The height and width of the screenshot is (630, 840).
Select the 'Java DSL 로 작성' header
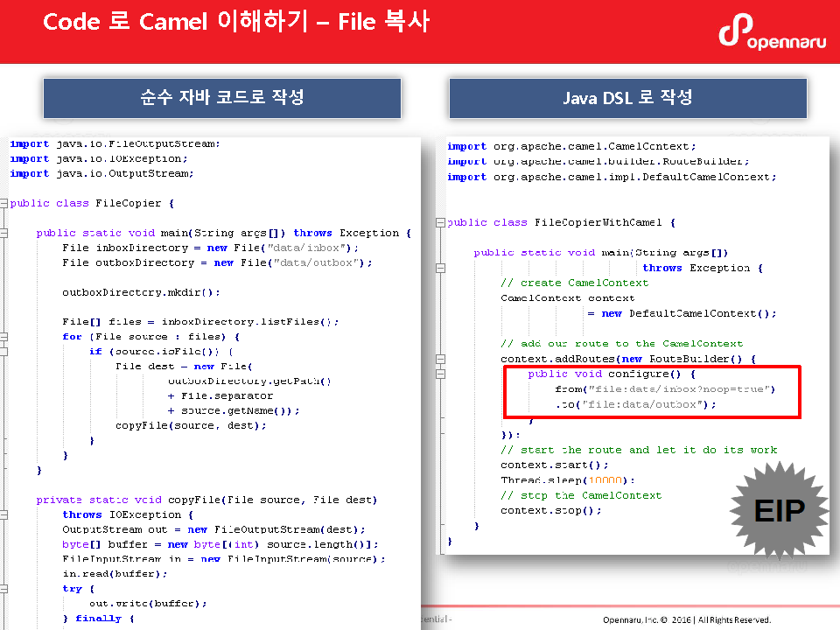627,98
